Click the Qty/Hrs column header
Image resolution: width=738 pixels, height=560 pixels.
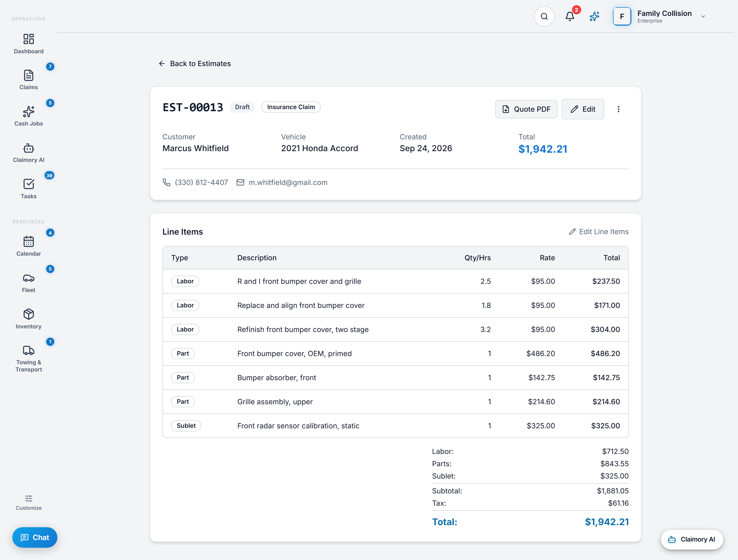[x=477, y=257]
